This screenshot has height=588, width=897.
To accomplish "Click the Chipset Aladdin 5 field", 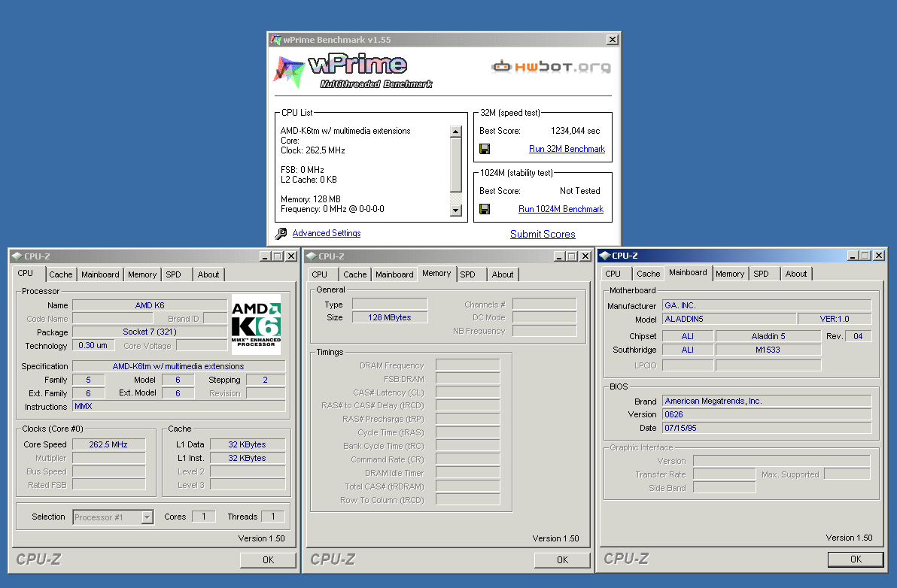I will coord(768,336).
